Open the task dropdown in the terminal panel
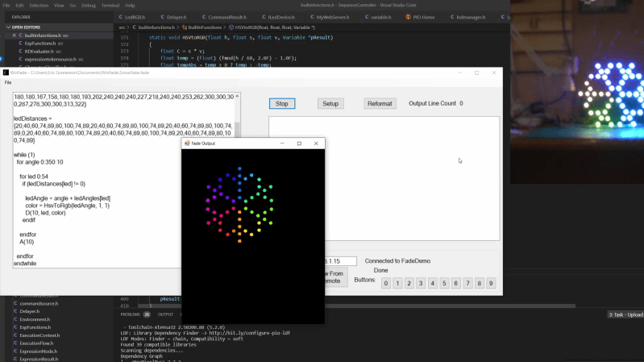The width and height of the screenshot is (644, 362). [x=625, y=314]
